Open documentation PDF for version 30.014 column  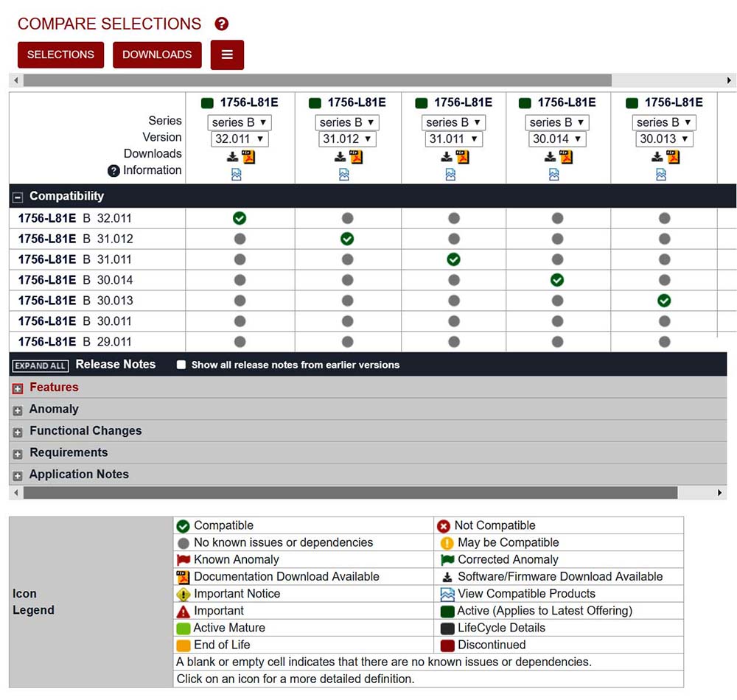[566, 156]
